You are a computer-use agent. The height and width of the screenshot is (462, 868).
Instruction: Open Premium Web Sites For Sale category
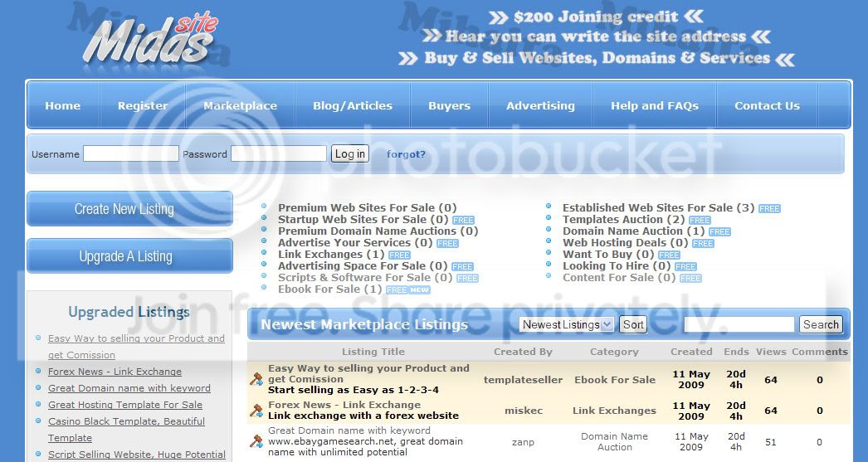[367, 208]
